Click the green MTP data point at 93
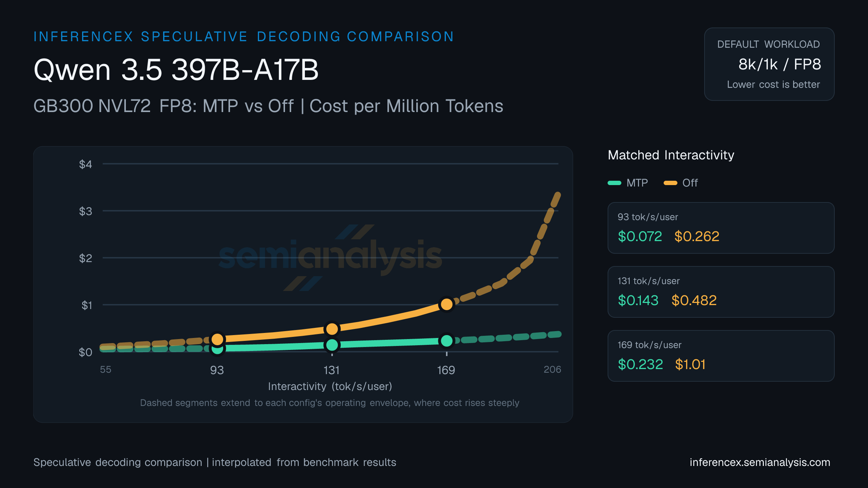This screenshot has width=868, height=488. [x=217, y=349]
